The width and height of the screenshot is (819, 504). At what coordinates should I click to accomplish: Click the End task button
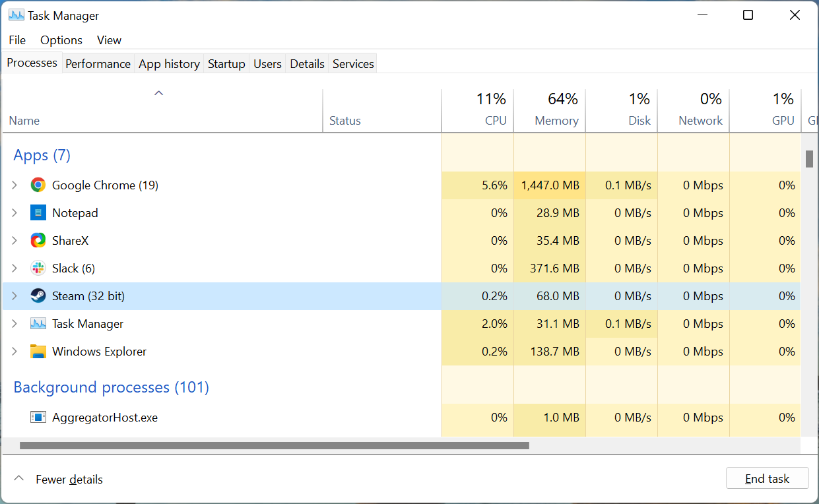pos(767,479)
